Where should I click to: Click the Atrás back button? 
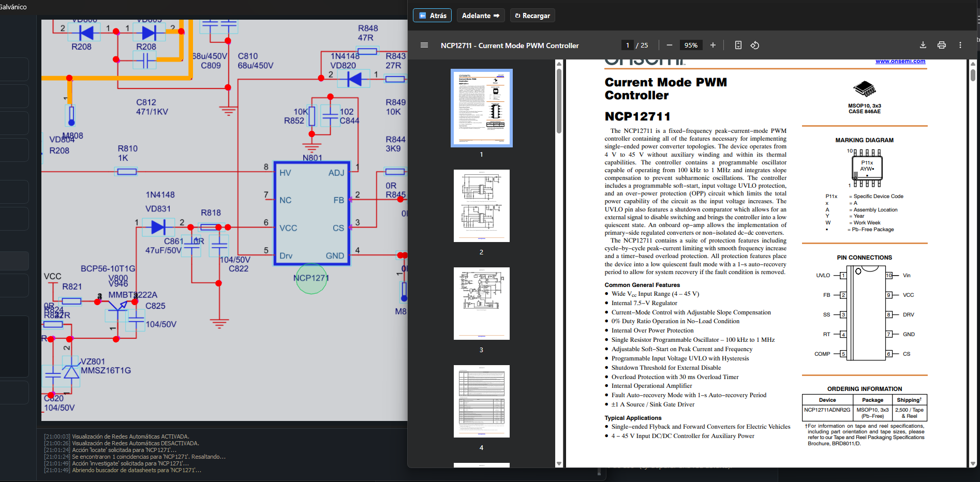432,16
